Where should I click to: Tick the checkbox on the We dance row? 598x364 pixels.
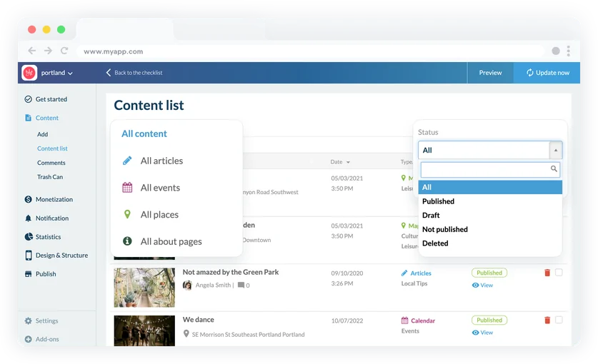[559, 320]
